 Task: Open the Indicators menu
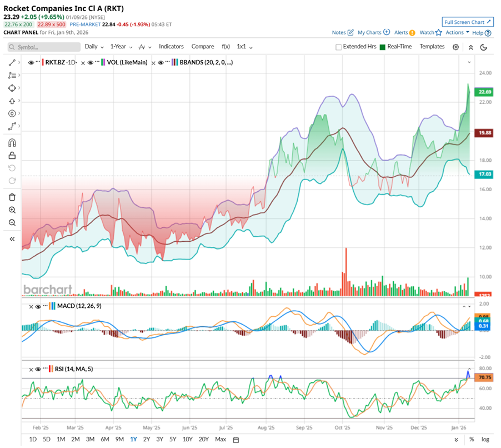pyautogui.click(x=171, y=47)
